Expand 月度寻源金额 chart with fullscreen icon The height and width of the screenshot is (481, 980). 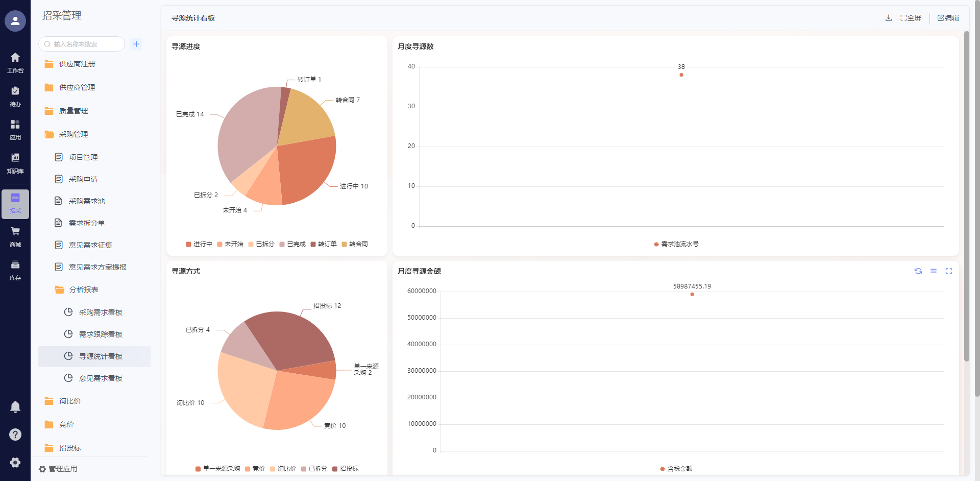click(x=948, y=271)
